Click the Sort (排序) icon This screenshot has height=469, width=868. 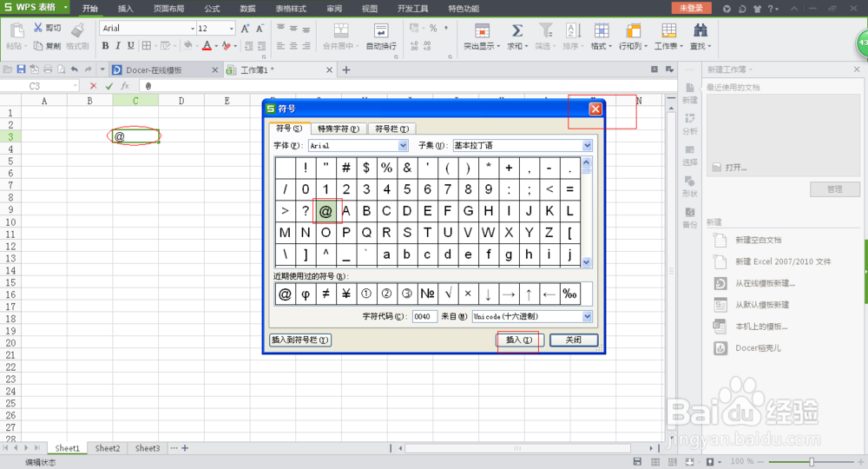573,30
